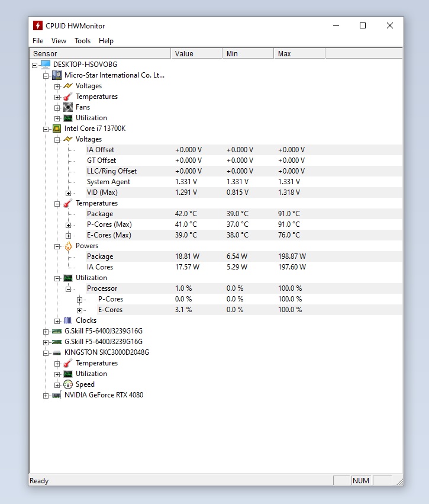This screenshot has height=504, width=429.
Task: Click the Min column header
Action: pyautogui.click(x=248, y=54)
